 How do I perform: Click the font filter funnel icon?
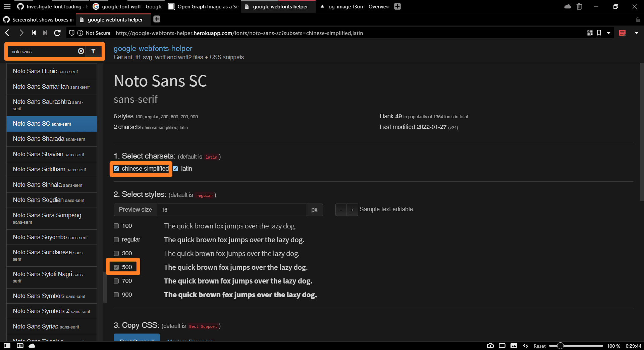[x=94, y=51]
